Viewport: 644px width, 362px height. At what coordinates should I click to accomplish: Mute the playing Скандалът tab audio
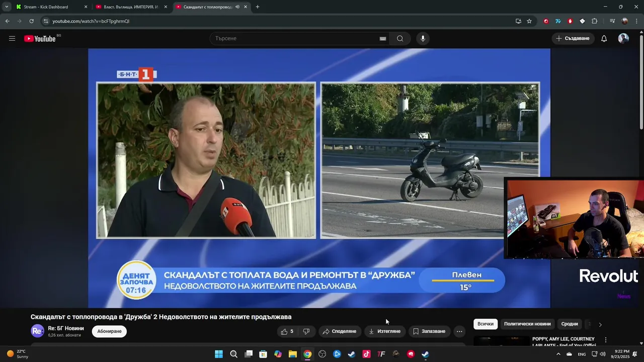click(237, 7)
